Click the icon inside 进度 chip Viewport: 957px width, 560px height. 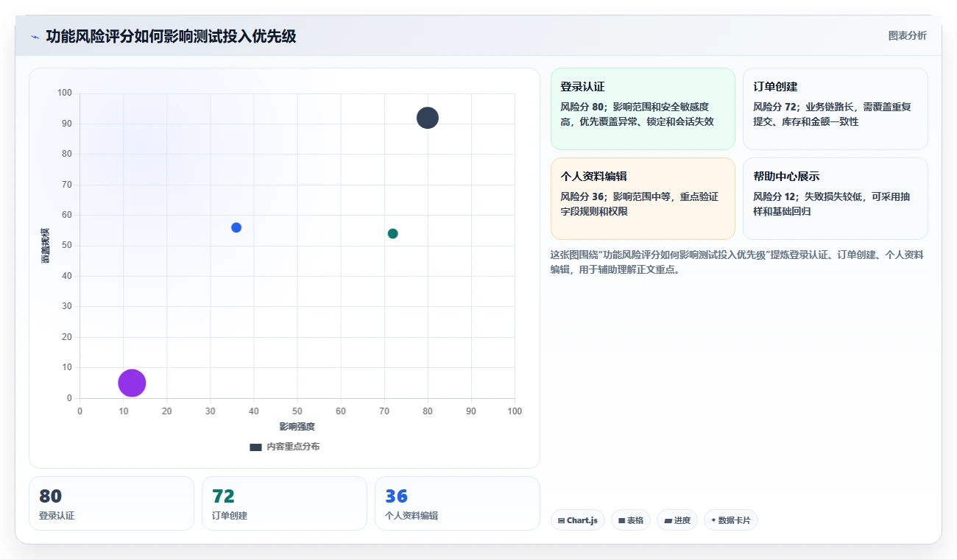[x=668, y=520]
